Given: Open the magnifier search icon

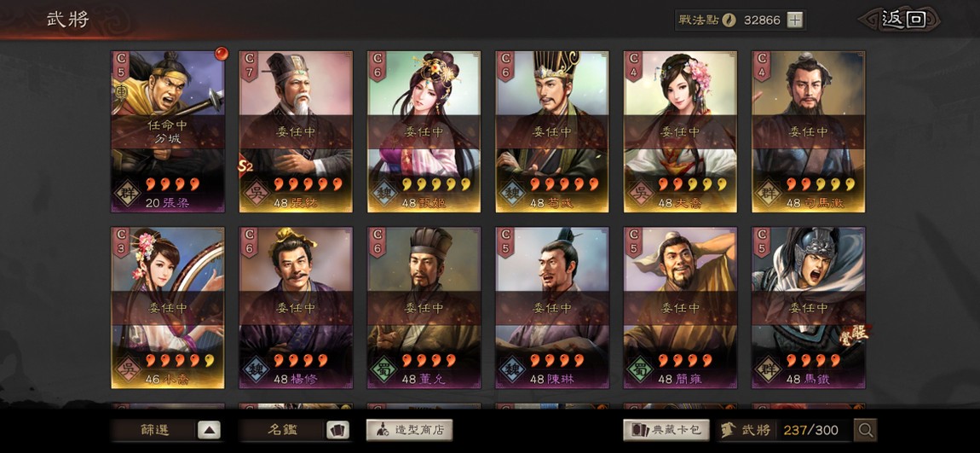Looking at the screenshot, I should coord(866,430).
